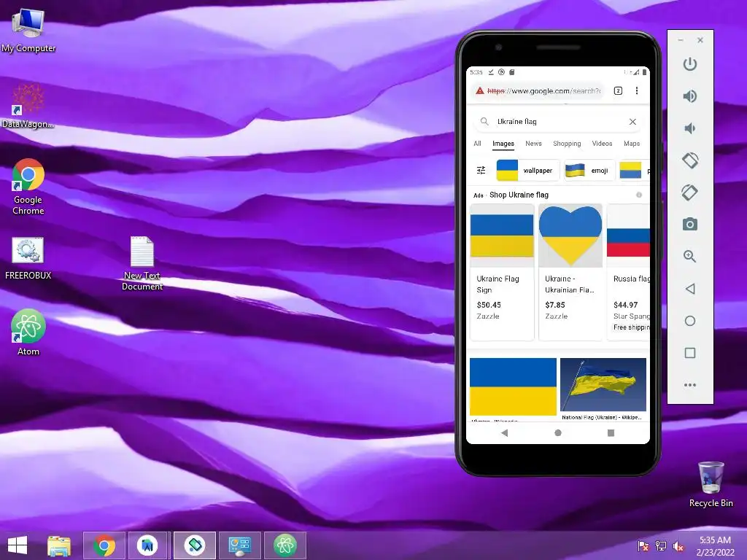Open the tab switcher showing 2 tabs
Viewport: 747px width, 560px height.
click(618, 90)
